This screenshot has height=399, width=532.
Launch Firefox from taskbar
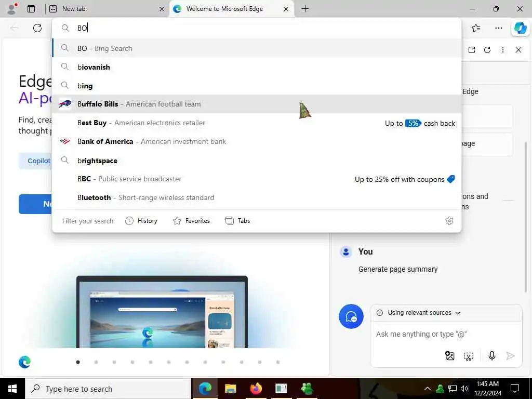tap(256, 389)
